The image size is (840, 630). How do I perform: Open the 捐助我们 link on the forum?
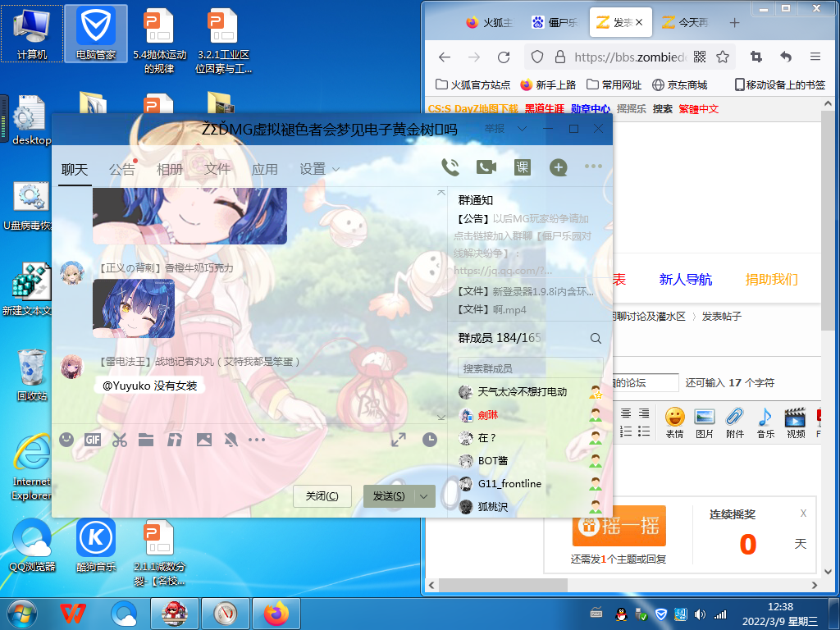pos(771,279)
